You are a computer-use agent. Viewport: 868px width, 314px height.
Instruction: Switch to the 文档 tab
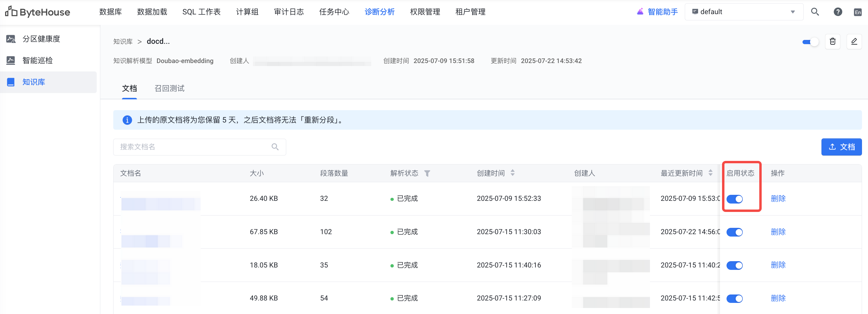[129, 89]
